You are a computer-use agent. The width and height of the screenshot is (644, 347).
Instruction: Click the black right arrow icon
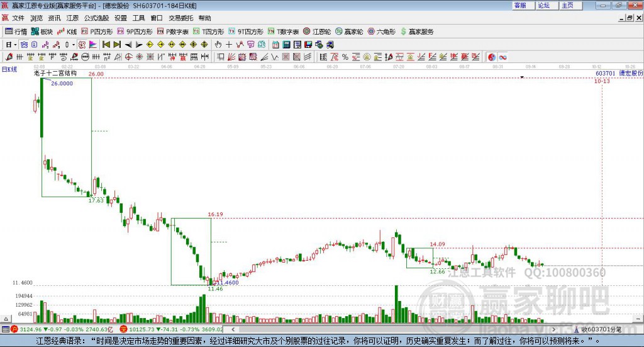coord(139,45)
